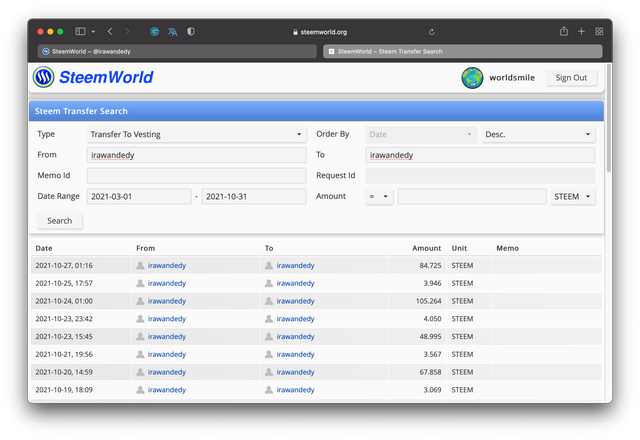
Task: Click the date 2021-10-19, 18:09
Action: (64, 390)
